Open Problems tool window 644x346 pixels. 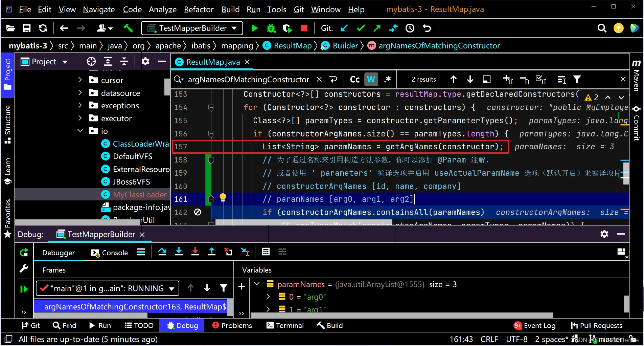[x=232, y=326]
